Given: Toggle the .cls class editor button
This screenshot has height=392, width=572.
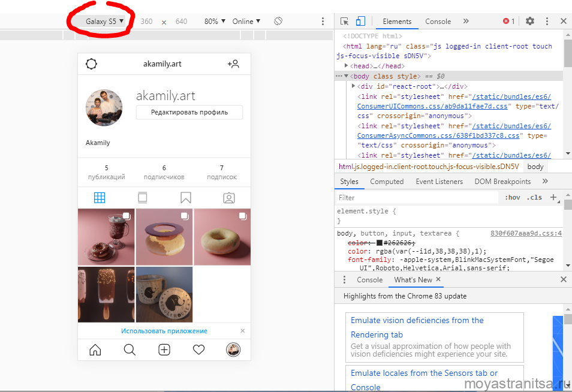Looking at the screenshot, I should point(534,197).
